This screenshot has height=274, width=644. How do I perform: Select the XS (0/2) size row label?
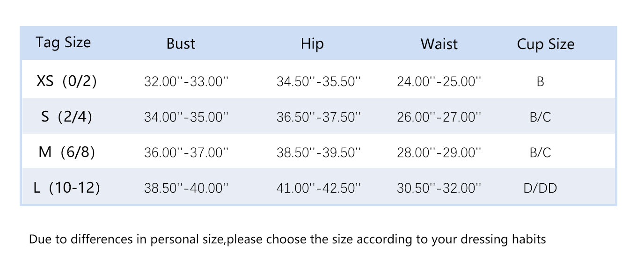[x=67, y=81]
